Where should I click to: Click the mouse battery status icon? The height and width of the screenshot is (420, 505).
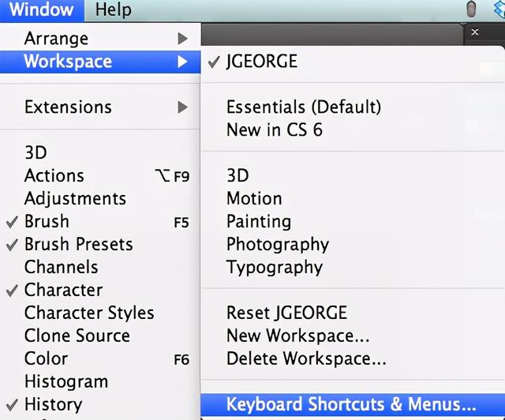[x=472, y=9]
